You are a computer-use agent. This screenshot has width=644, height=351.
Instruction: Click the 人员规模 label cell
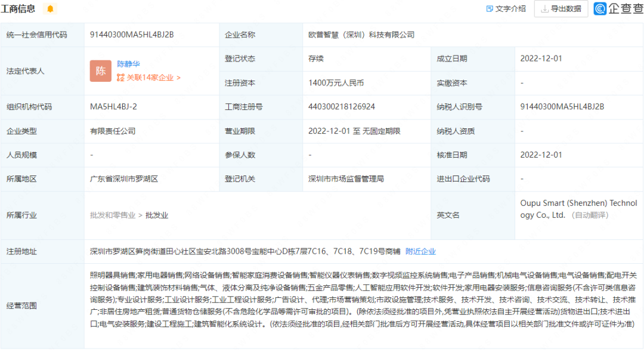(42, 155)
